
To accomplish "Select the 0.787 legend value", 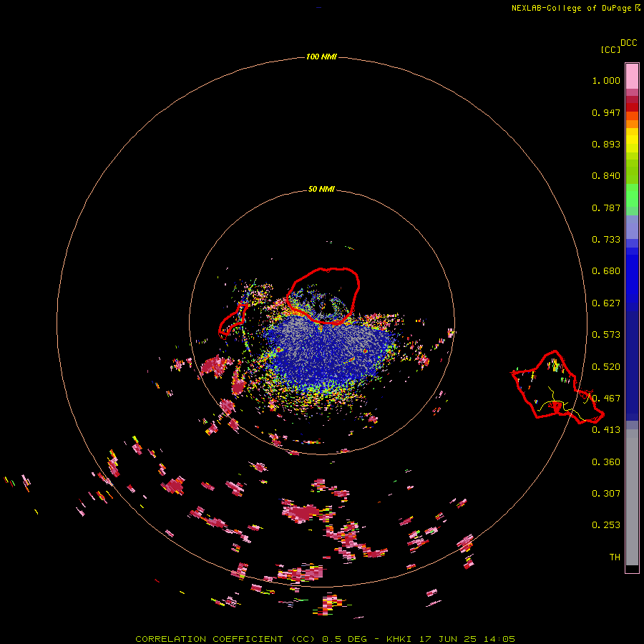I will point(606,208).
